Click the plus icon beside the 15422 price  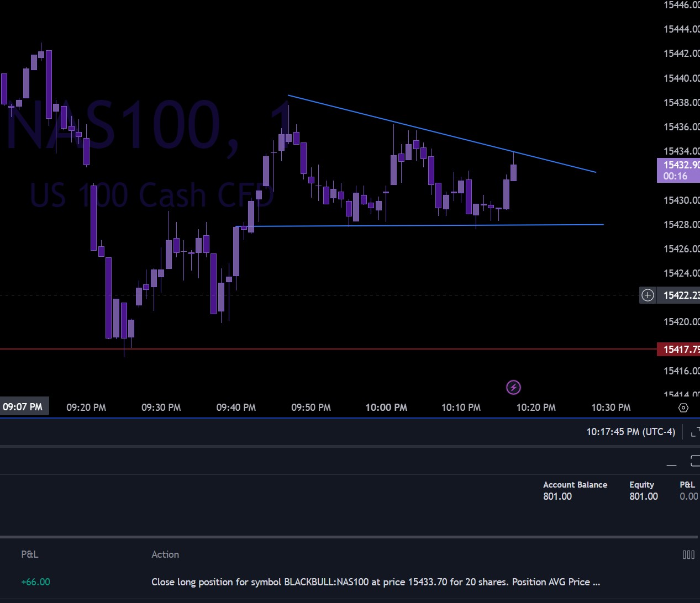[x=648, y=295]
